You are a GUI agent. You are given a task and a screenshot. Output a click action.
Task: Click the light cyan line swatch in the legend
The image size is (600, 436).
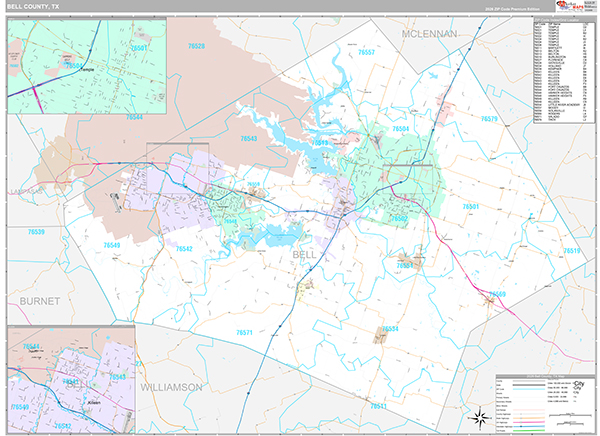coord(528,389)
